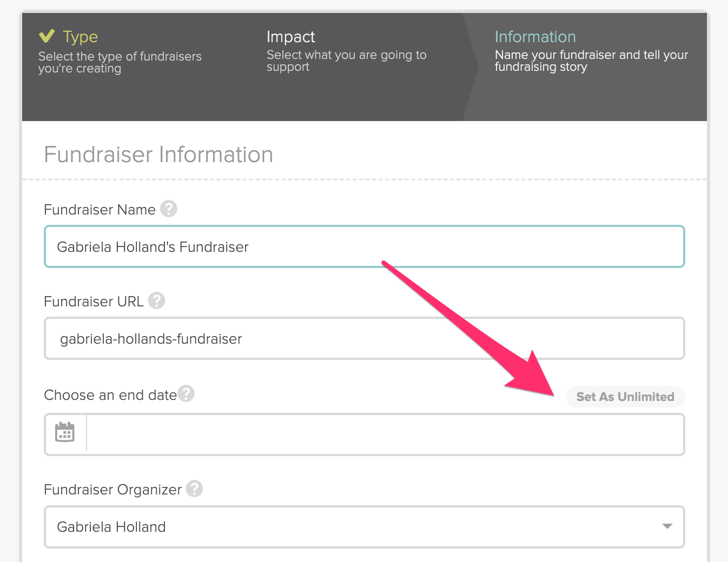Screen dimensions: 728x562
Task: Switch to the Impact step
Action: pyautogui.click(x=290, y=37)
